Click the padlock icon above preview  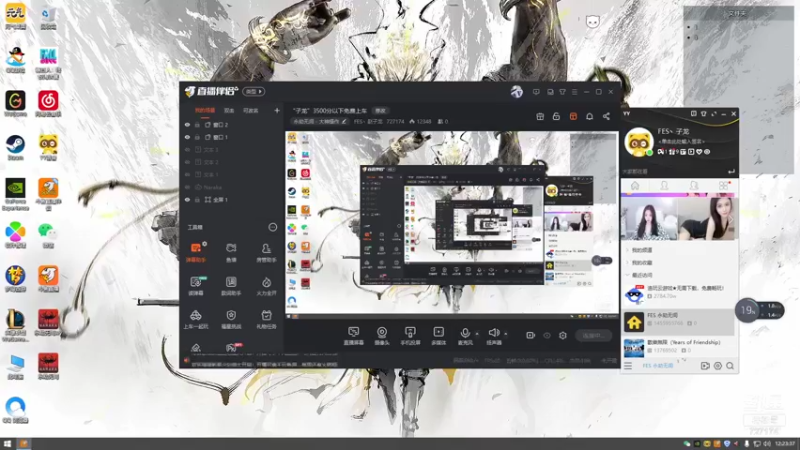coord(556,116)
